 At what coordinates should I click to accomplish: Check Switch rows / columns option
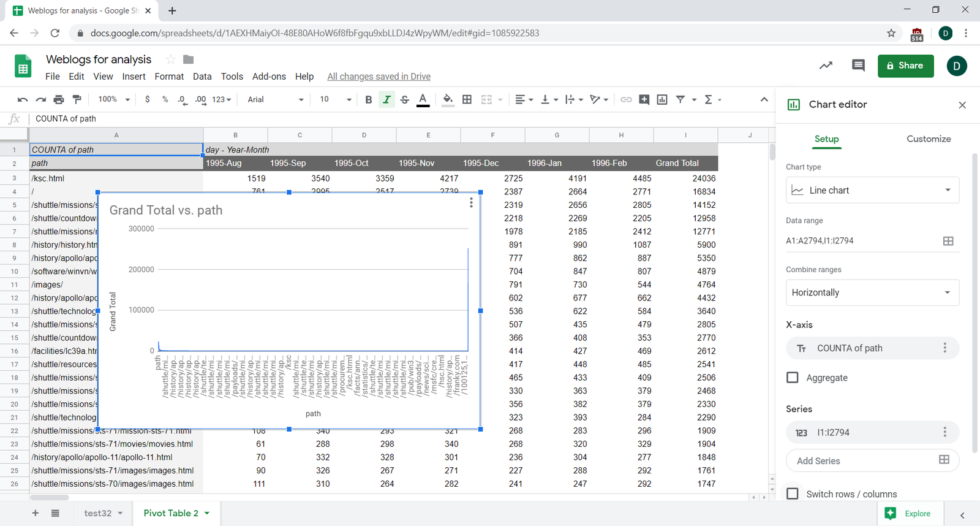click(793, 494)
